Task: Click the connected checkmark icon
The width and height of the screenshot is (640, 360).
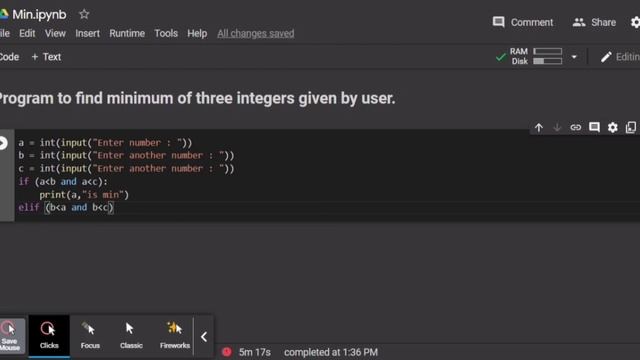Action: pyautogui.click(x=500, y=57)
